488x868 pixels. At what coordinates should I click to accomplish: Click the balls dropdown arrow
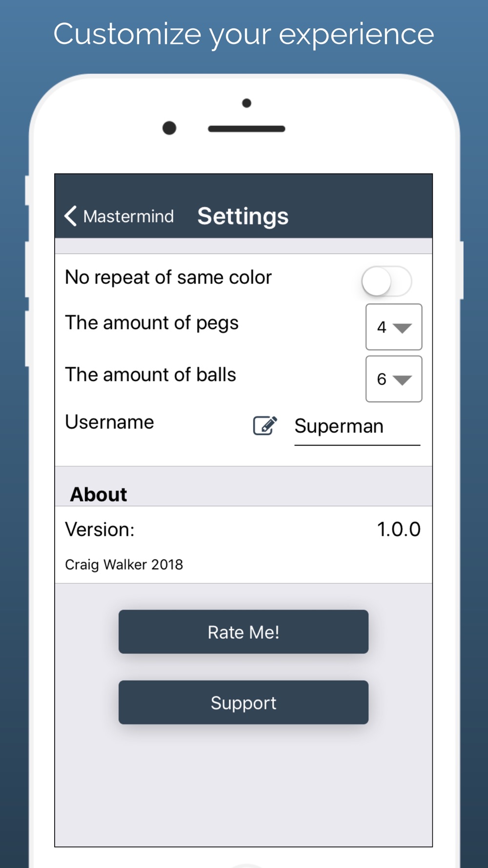403,380
